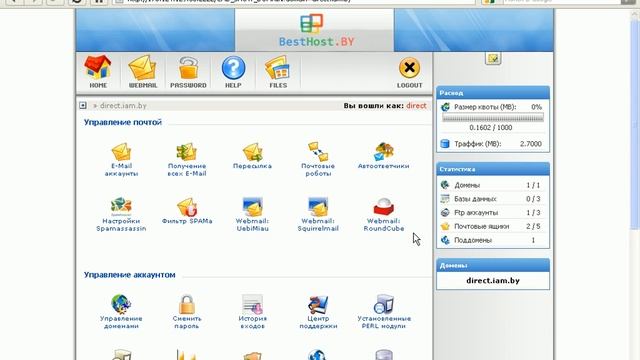The height and width of the screenshot is (360, 640).
Task: Click the small edit icon above Расход panel
Action: click(493, 58)
